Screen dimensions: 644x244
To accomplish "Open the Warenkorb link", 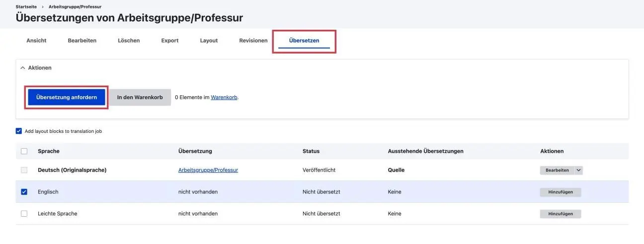I will tap(224, 98).
